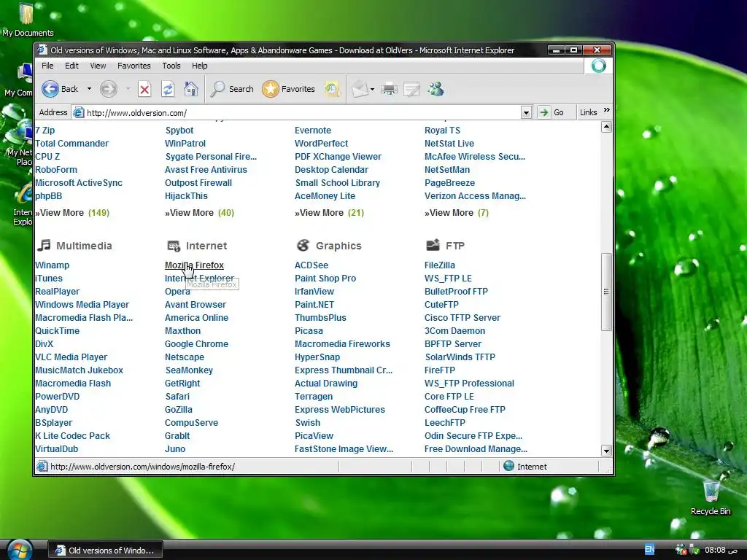
Task: Click the Links toolbar label
Action: 589,112
